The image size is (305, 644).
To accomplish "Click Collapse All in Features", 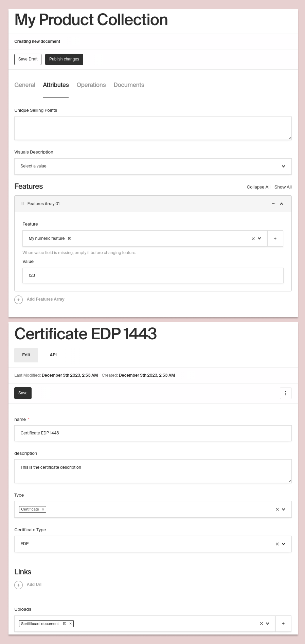I will click(x=258, y=187).
